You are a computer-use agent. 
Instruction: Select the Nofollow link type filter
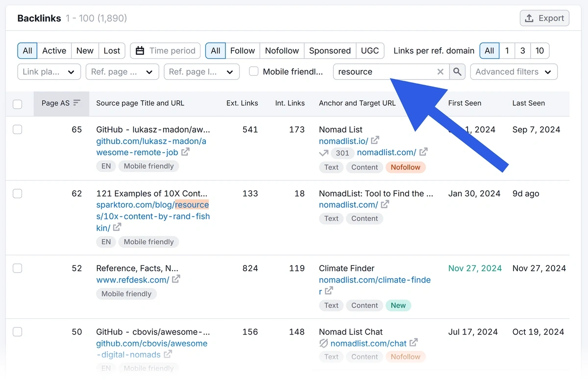(x=282, y=50)
